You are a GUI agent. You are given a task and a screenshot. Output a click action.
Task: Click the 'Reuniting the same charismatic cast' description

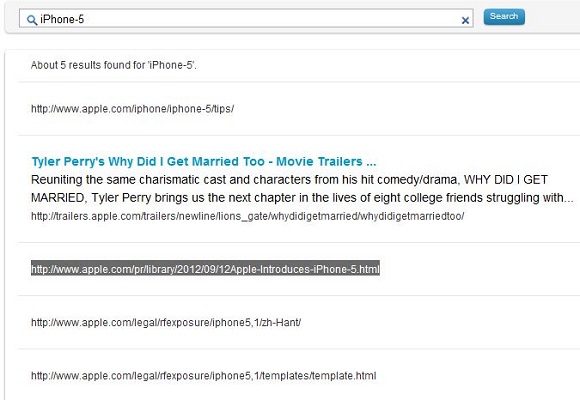click(302, 188)
